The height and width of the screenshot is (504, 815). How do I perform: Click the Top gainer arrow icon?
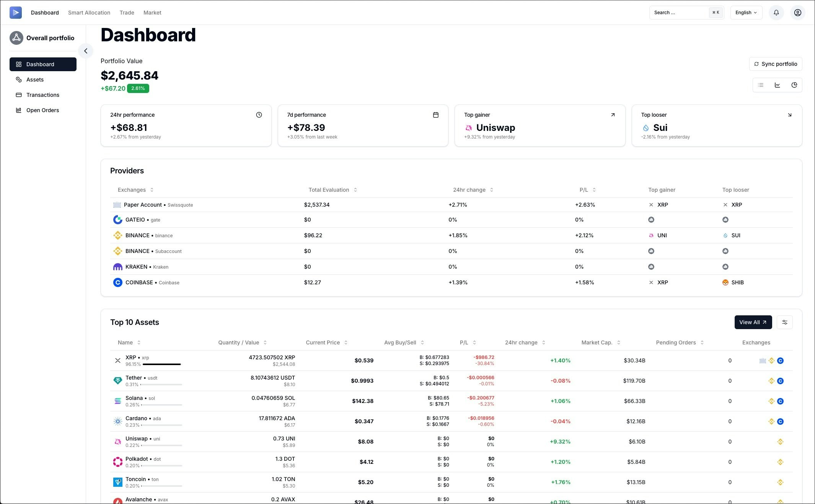(613, 115)
